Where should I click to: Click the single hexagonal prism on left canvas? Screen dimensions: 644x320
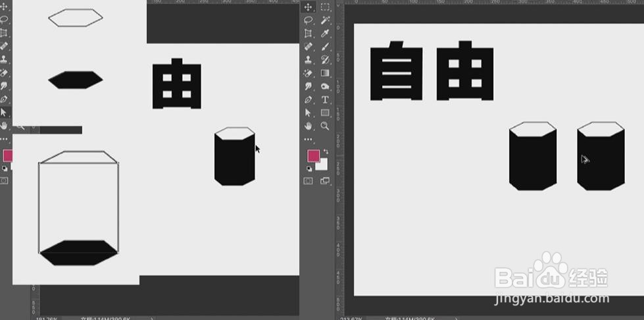[x=235, y=156]
